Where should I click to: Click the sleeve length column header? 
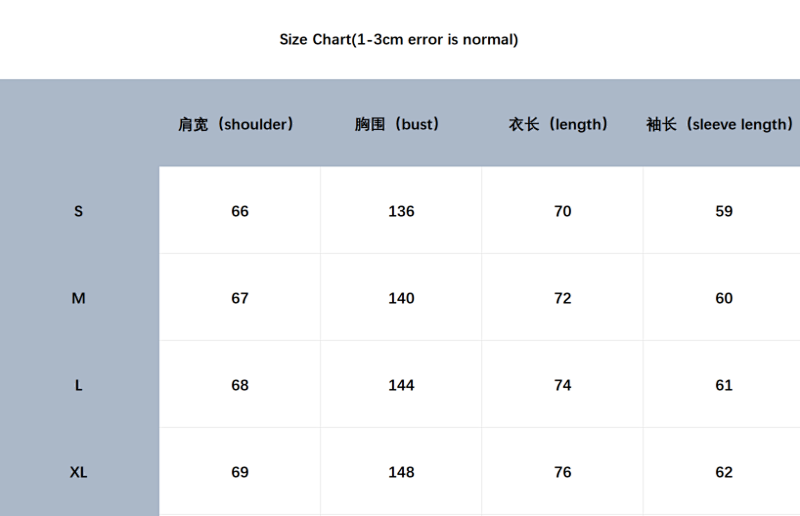719,124
